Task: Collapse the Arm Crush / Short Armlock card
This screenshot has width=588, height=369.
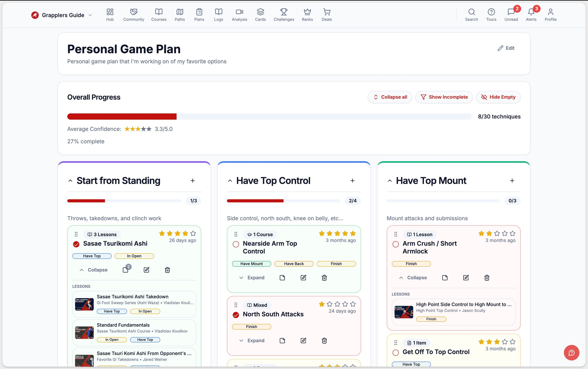Action: point(413,278)
